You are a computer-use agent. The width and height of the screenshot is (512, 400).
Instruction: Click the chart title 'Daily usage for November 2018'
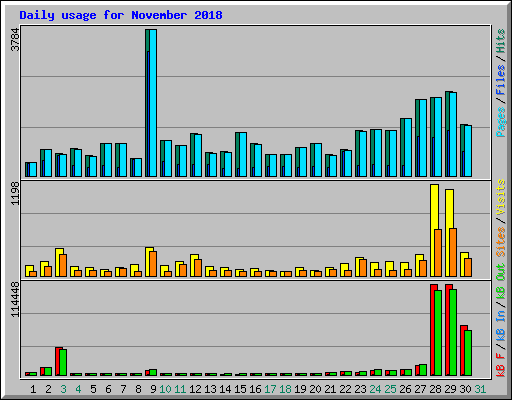pos(121,15)
